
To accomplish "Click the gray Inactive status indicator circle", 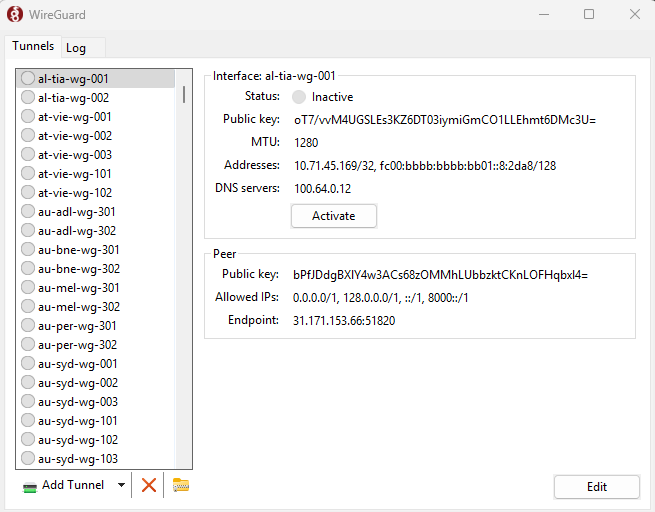I will pos(299,97).
